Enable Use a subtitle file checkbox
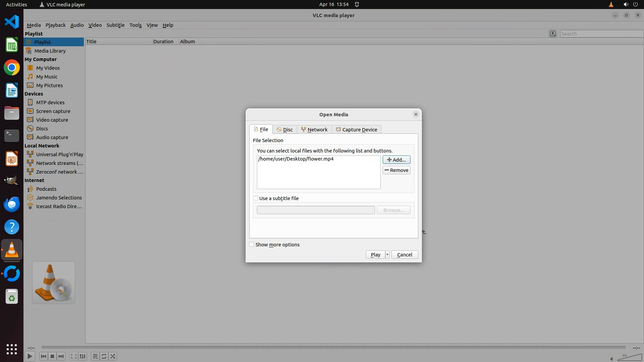This screenshot has height=362, width=644. tap(256, 198)
